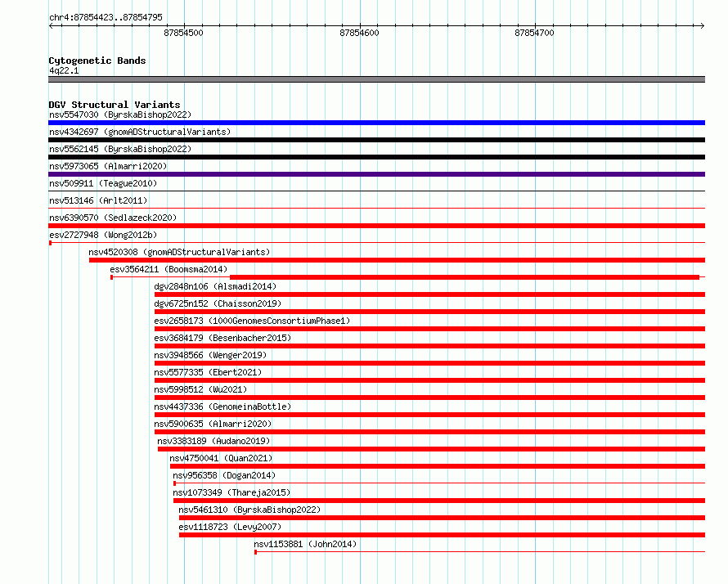The height and width of the screenshot is (584, 728).
Task: Open nsv4750041 (Quan2021) label
Action: point(221,458)
